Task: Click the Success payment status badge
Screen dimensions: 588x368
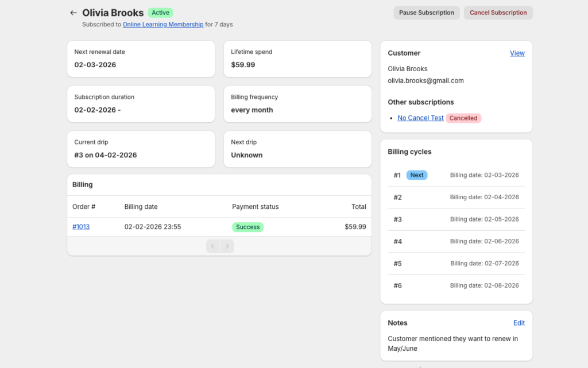Action: click(247, 227)
